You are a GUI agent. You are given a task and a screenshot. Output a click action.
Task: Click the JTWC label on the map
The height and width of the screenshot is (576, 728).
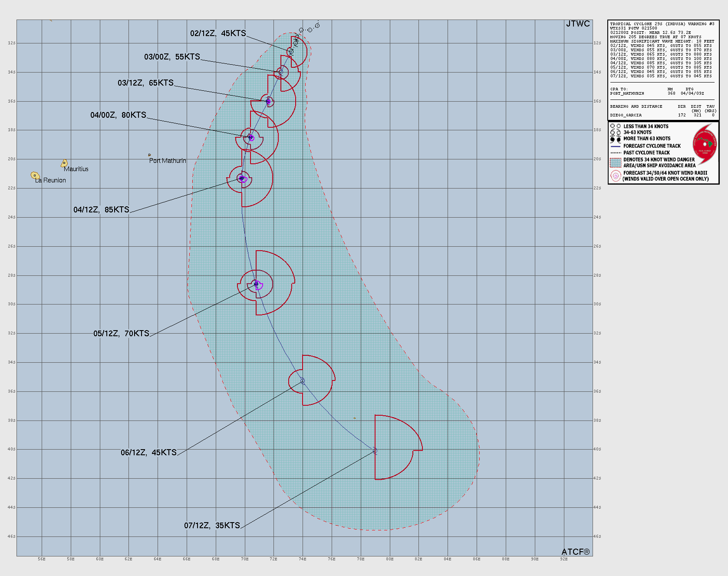(578, 24)
